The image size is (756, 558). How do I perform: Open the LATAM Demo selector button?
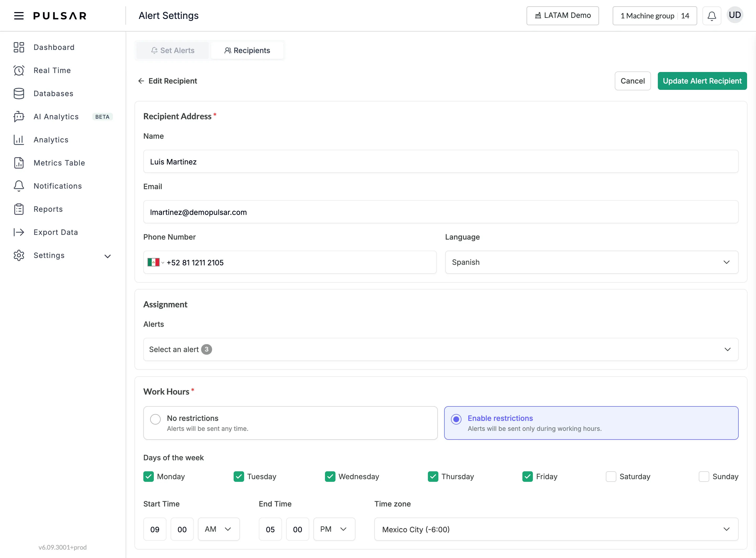click(563, 16)
